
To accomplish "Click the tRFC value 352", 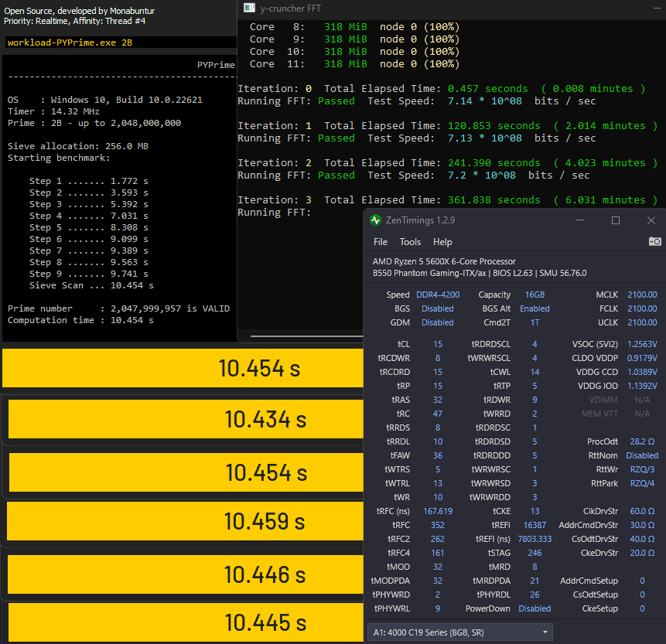I will click(x=438, y=525).
